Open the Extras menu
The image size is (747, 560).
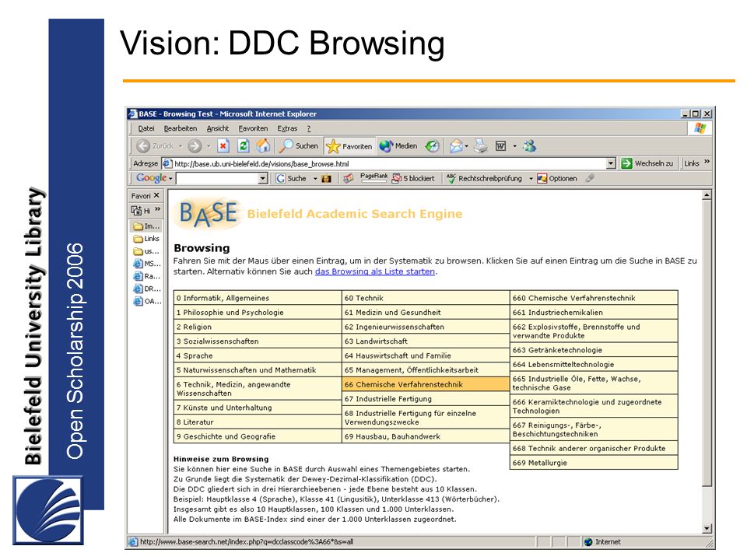(287, 128)
